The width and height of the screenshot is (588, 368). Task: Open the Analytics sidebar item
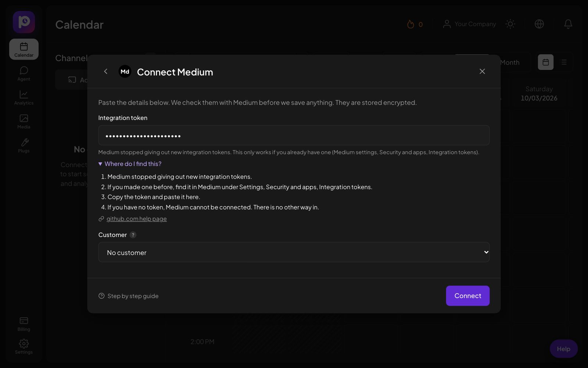[x=24, y=98]
